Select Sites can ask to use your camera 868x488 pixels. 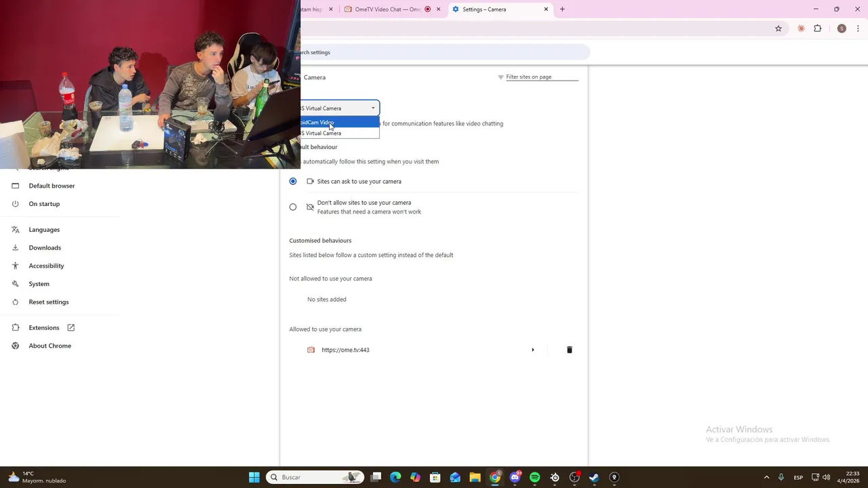coord(293,181)
